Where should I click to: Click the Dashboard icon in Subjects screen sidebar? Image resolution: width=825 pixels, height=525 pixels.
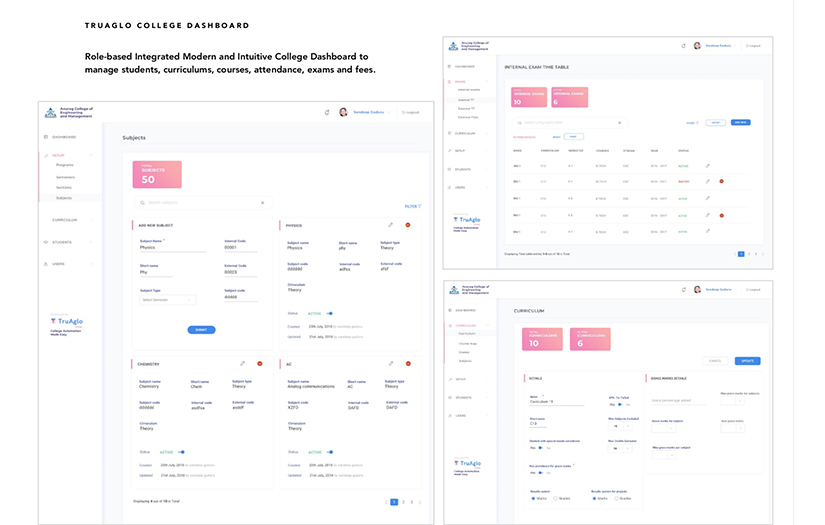pyautogui.click(x=46, y=137)
